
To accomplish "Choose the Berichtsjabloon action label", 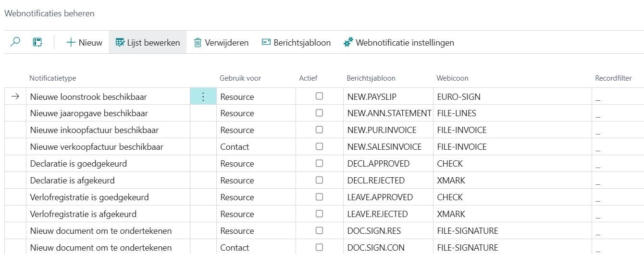I will [x=302, y=42].
